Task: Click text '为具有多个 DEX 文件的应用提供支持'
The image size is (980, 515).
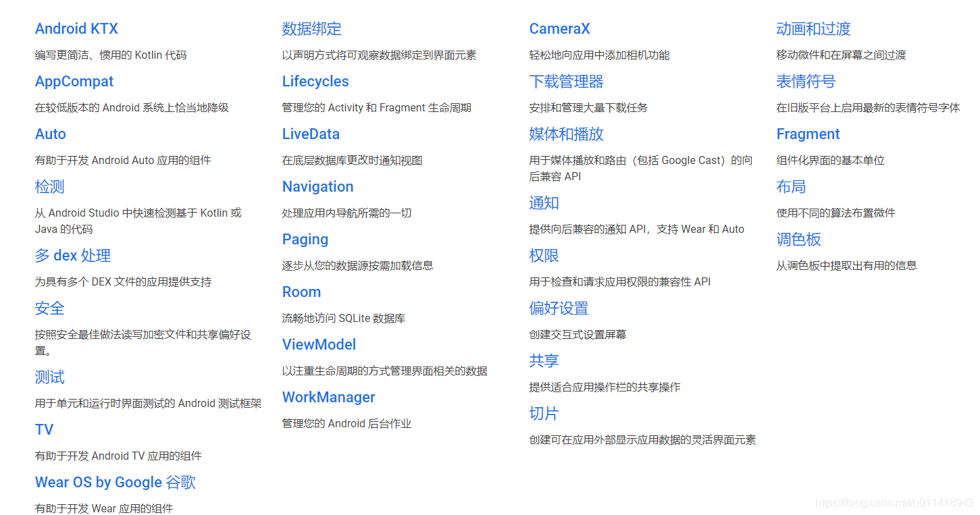Action: pyautogui.click(x=123, y=282)
